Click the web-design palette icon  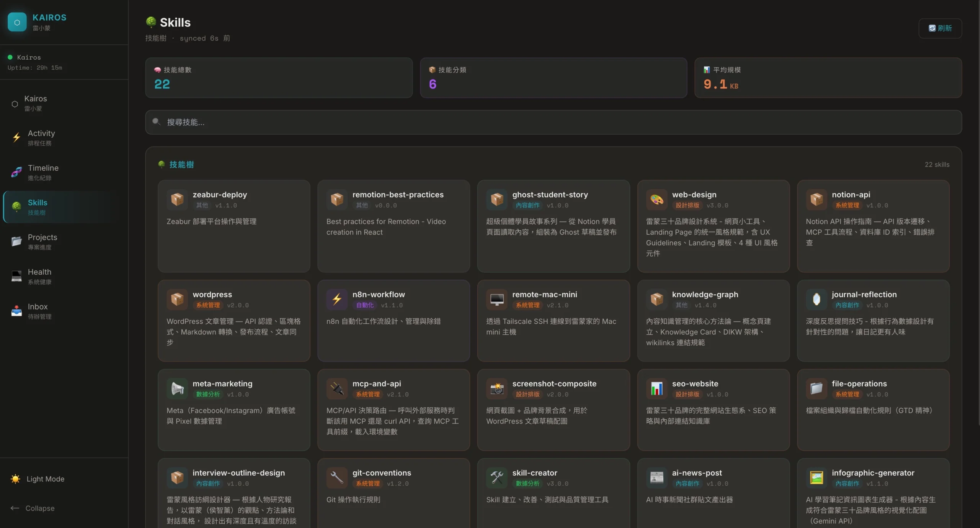[657, 199]
